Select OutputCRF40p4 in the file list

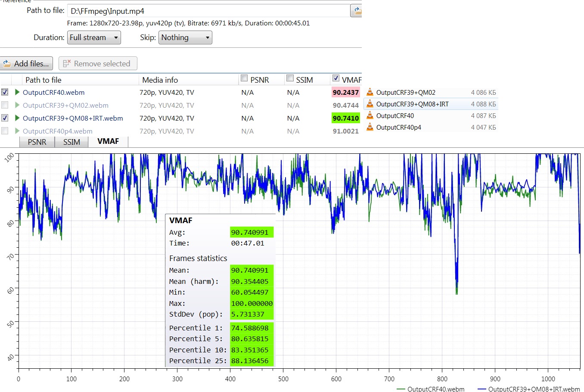pyautogui.click(x=398, y=127)
